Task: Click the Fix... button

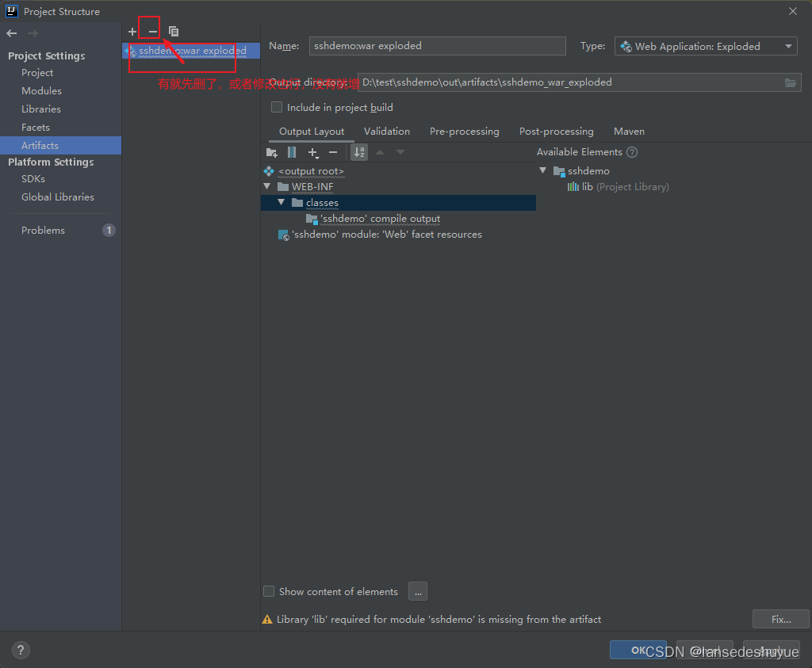Action: (x=780, y=620)
